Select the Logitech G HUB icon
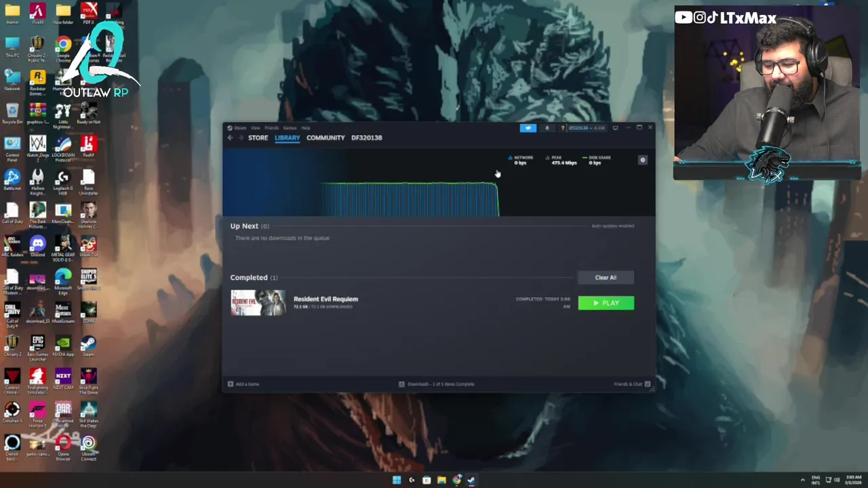Viewport: 868px width, 488px height. (63, 182)
